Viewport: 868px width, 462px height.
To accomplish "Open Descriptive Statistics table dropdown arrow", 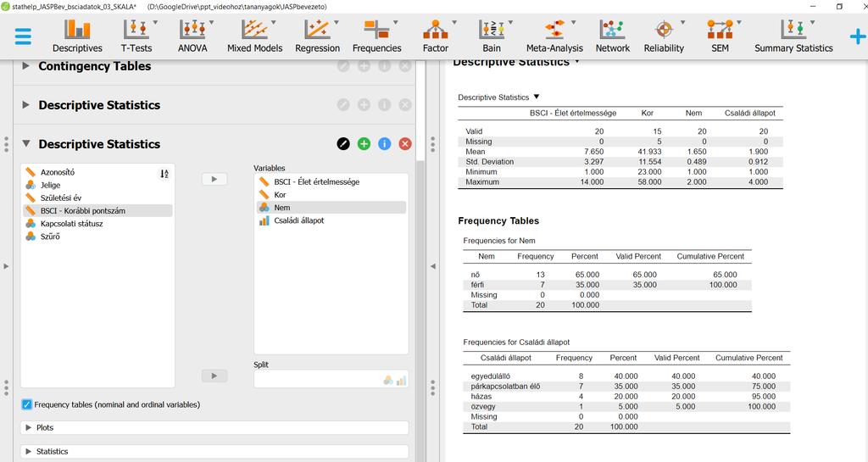I will tap(537, 97).
